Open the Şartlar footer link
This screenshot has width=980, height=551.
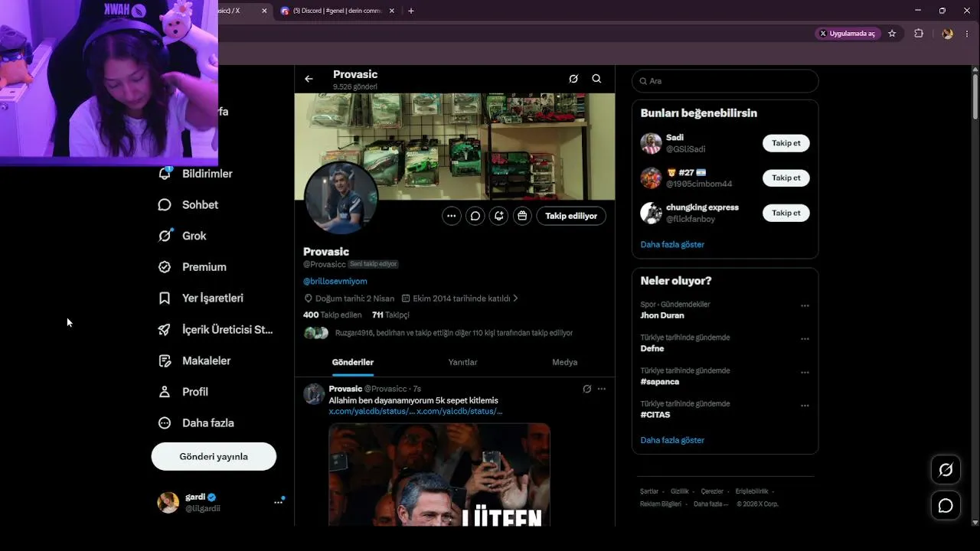[x=649, y=491]
